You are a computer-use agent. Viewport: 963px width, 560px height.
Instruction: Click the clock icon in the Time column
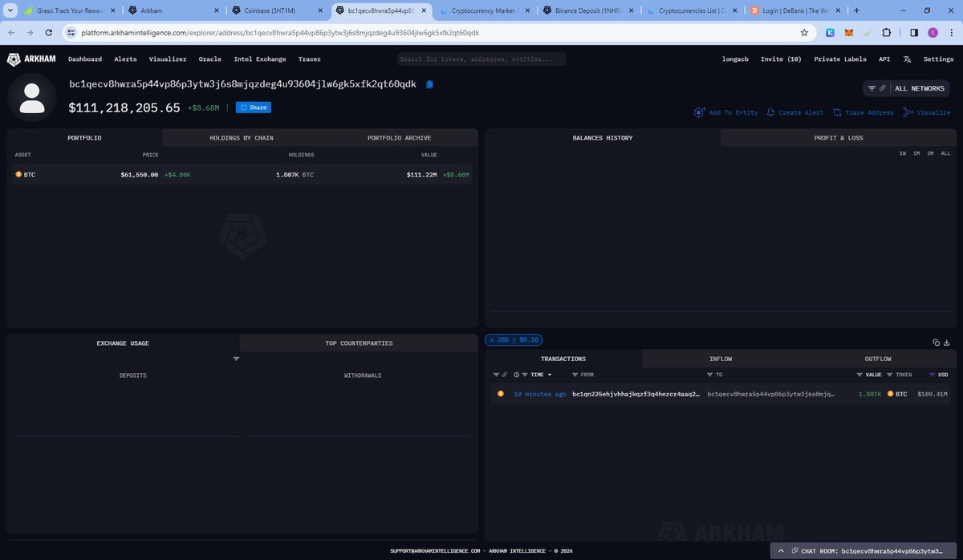(x=515, y=375)
